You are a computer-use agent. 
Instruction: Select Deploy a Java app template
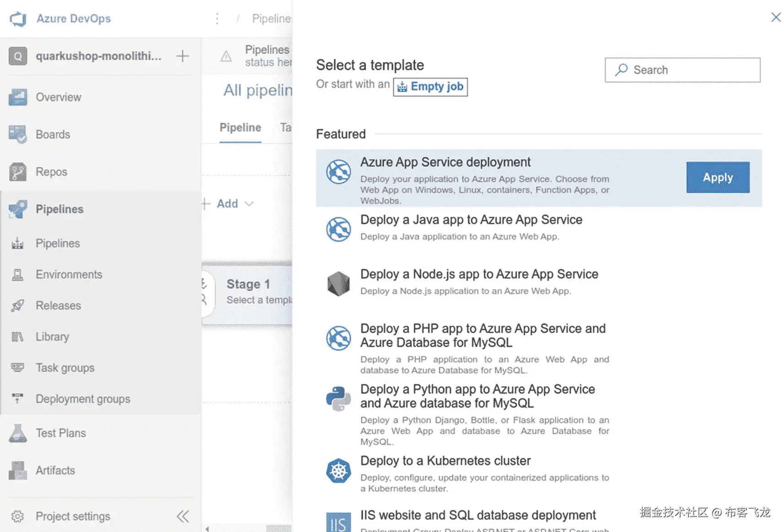coord(471,220)
